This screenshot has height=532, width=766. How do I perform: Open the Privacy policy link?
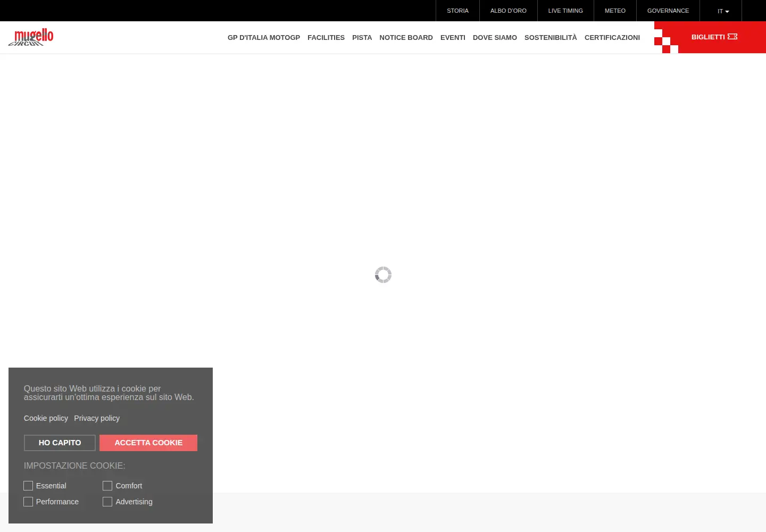(x=97, y=418)
